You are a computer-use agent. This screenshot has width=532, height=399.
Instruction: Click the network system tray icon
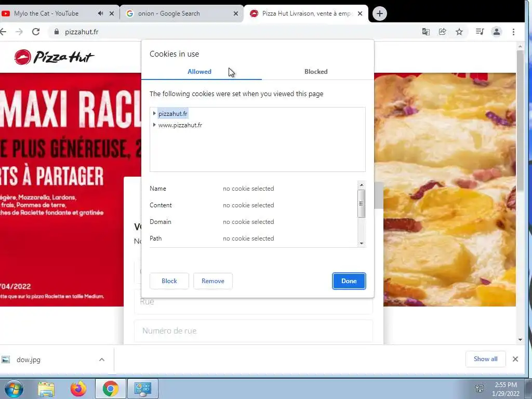(x=480, y=389)
